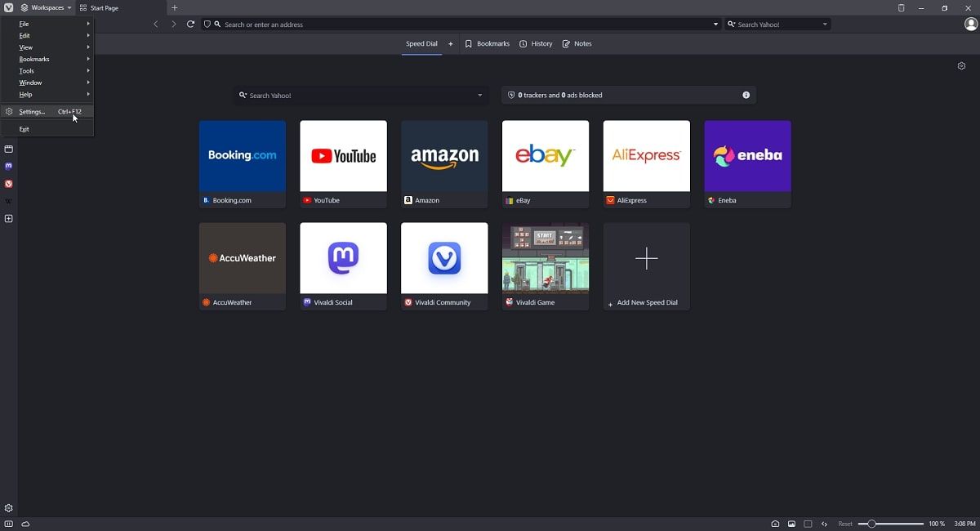Open settings via sidebar gear icon

(x=9, y=508)
